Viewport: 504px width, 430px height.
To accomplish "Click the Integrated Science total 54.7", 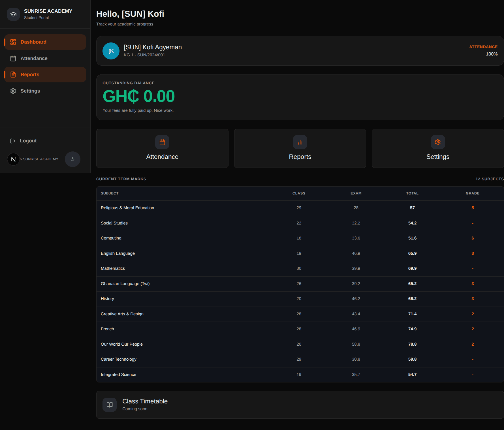I will pos(412,375).
